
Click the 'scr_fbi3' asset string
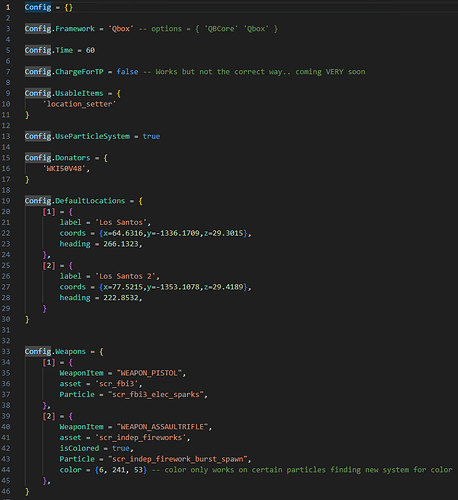coord(117,384)
